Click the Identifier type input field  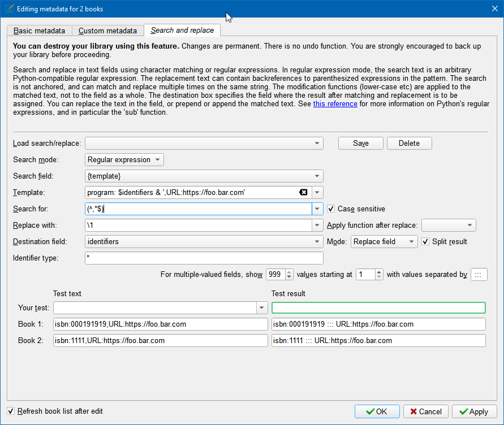204,258
